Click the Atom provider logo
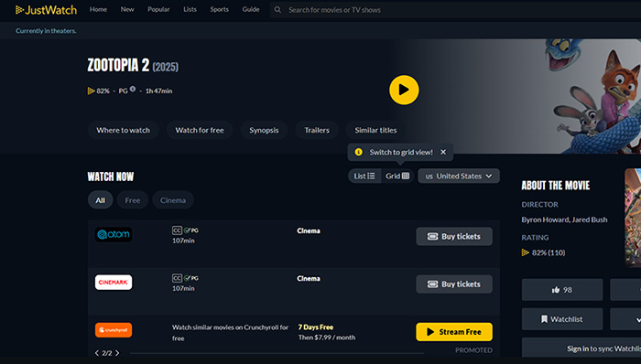This screenshot has height=364, width=641. (114, 234)
